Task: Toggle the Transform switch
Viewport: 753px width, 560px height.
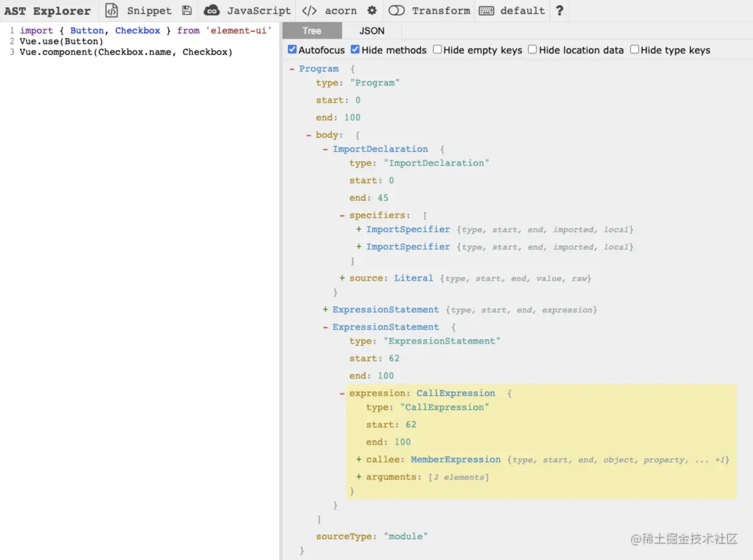Action: pos(396,11)
